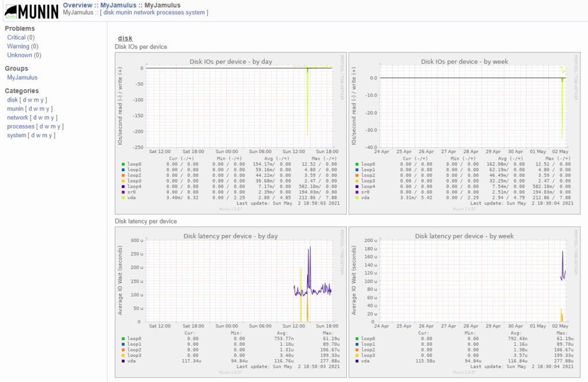Open the Disk IOs per device by week graph
This screenshot has width=588, height=382.
(x=464, y=133)
